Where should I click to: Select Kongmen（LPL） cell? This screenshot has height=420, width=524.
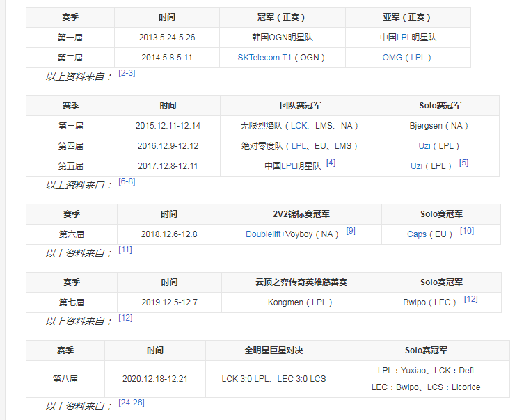301,302
